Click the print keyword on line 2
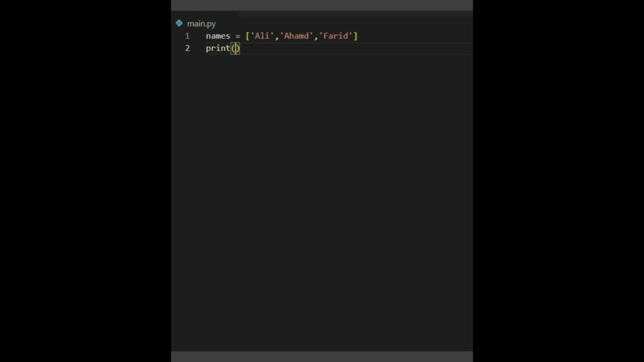The width and height of the screenshot is (644, 362). pos(218,48)
